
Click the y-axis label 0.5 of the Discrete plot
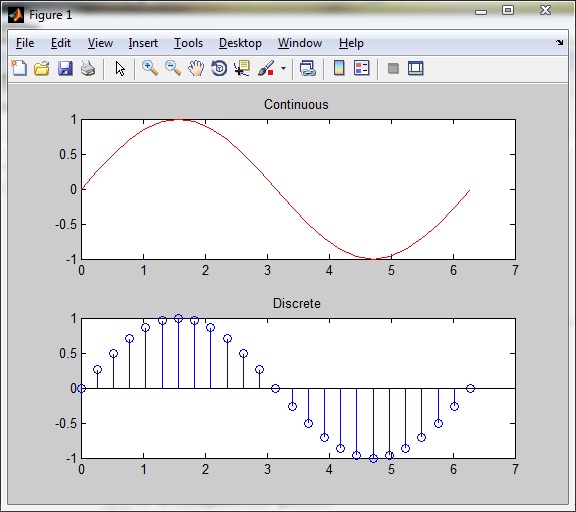[68, 353]
